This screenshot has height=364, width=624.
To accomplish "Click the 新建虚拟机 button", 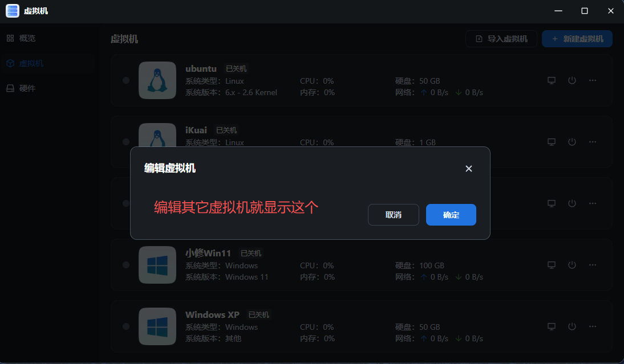I will 577,39.
